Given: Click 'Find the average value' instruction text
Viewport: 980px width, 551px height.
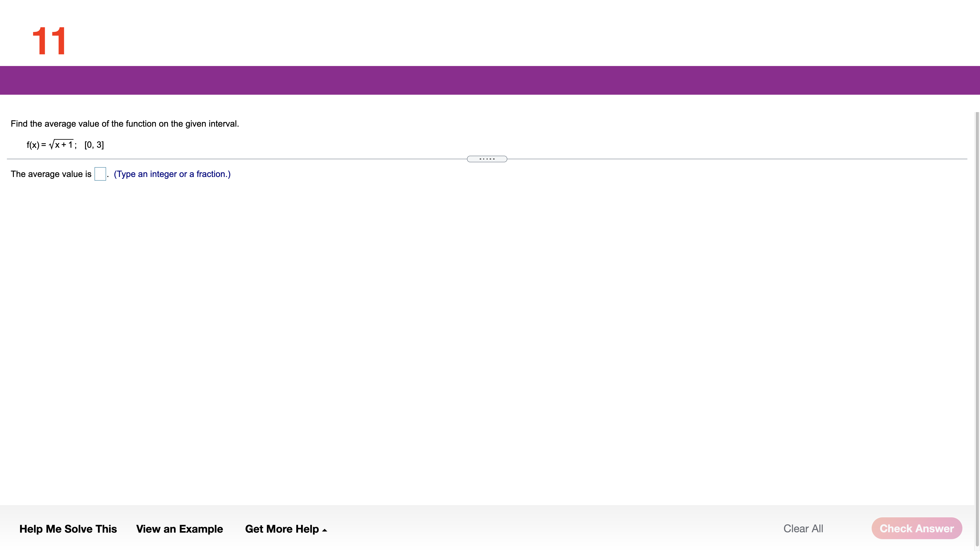Looking at the screenshot, I should coord(125,124).
